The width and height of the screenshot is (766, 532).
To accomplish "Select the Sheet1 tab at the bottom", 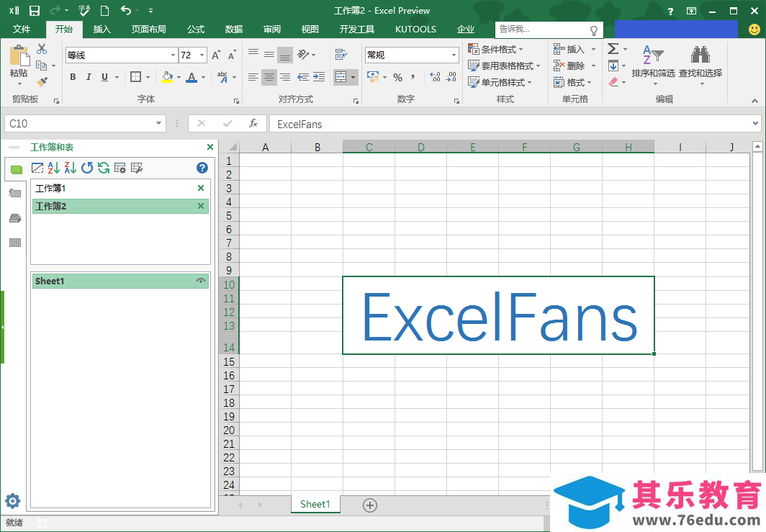I will [x=315, y=504].
